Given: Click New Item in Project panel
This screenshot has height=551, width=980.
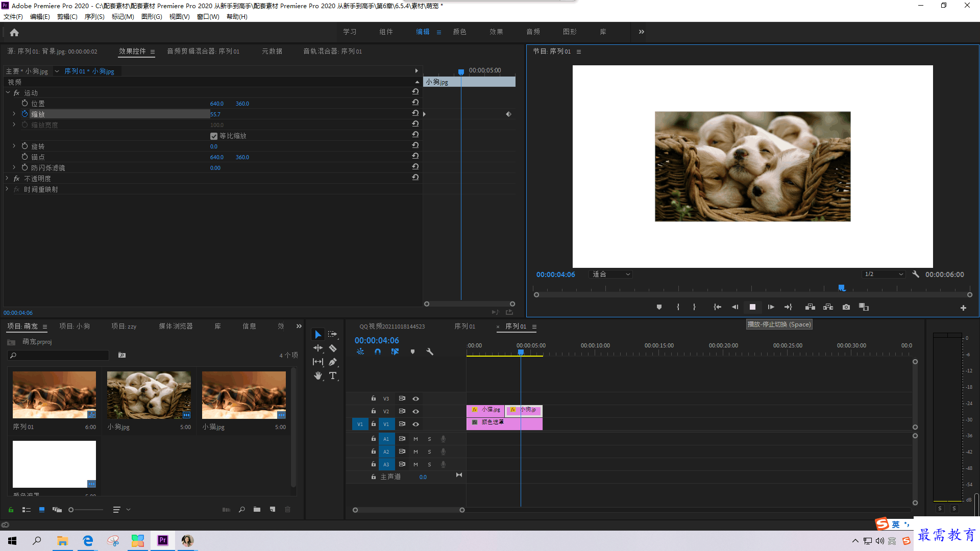Looking at the screenshot, I should pyautogui.click(x=273, y=509).
